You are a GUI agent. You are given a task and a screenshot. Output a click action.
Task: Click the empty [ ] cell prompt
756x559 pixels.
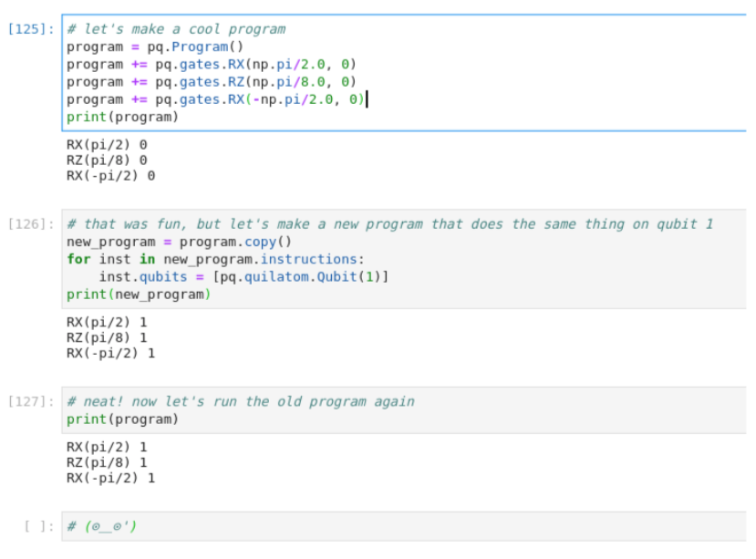[39, 526]
